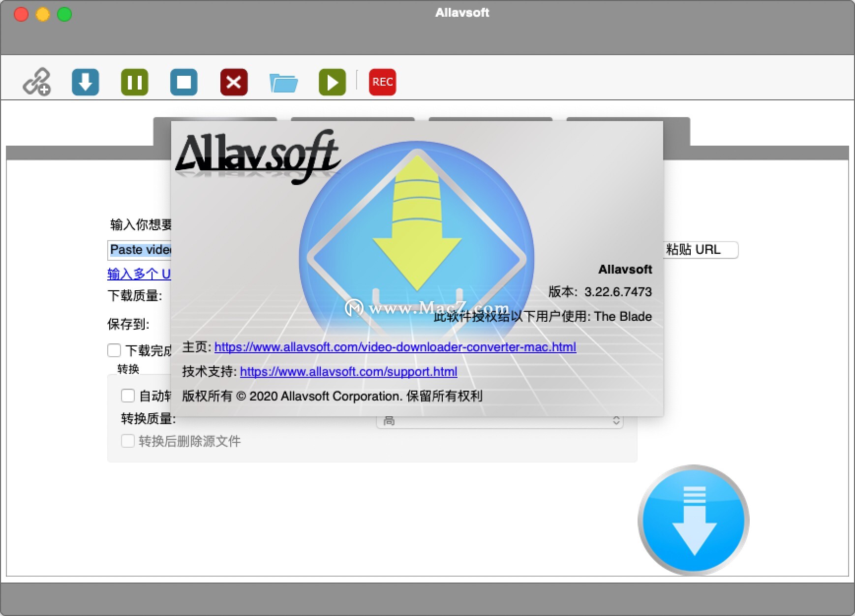Visit the allavsoft.com support link
Image resolution: width=855 pixels, height=616 pixels.
click(348, 372)
